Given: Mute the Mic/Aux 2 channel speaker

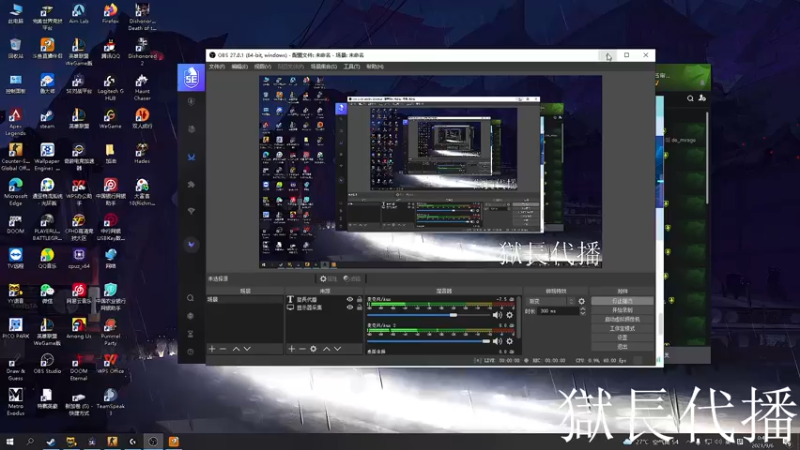Looking at the screenshot, I should pos(497,341).
